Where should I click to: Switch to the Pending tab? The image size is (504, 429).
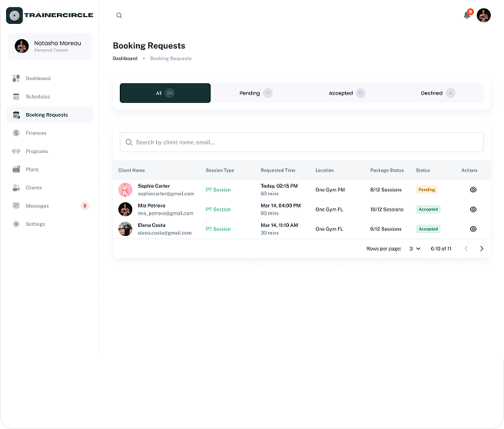256,93
